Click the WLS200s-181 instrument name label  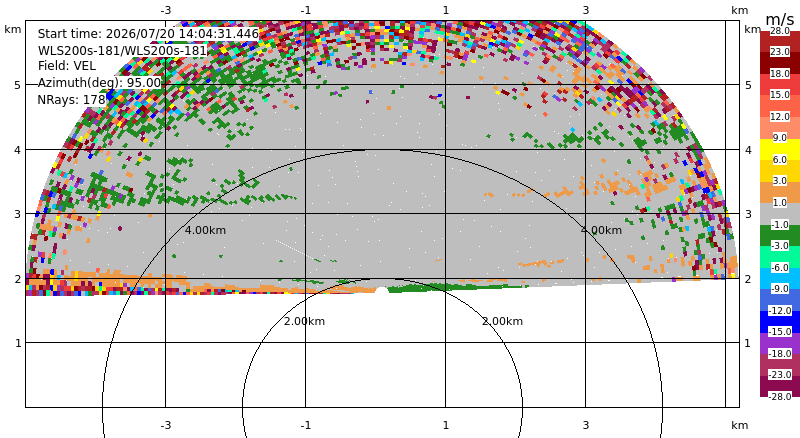122,51
